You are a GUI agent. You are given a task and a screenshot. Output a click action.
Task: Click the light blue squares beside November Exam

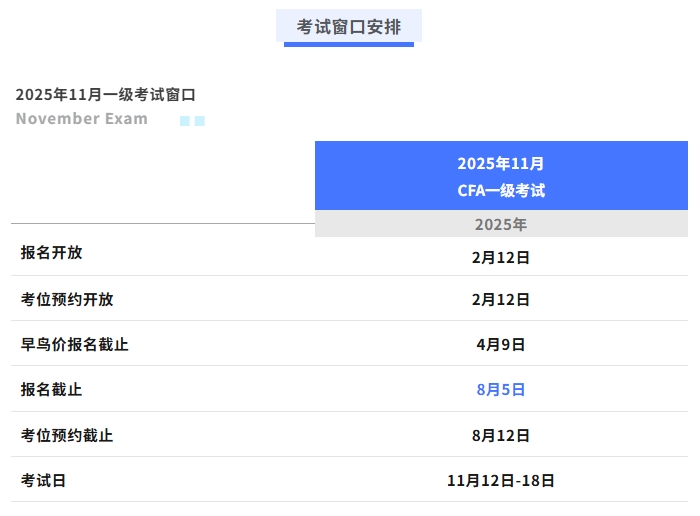pyautogui.click(x=192, y=121)
